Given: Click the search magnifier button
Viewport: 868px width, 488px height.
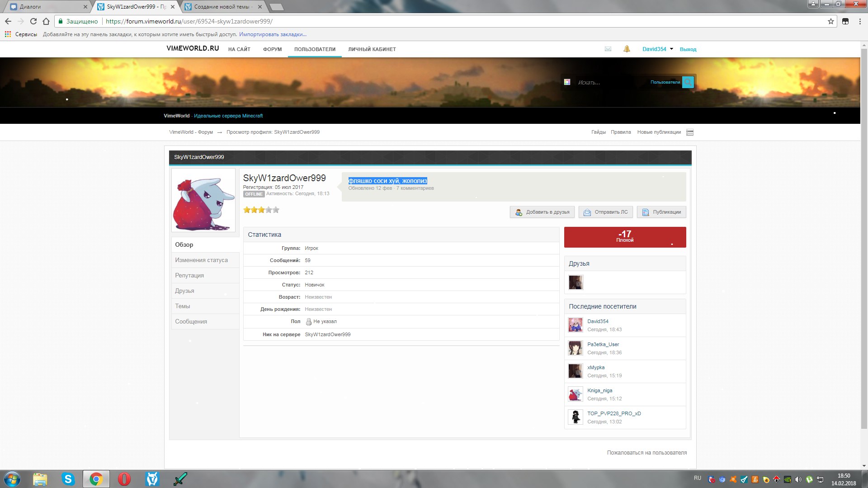Looking at the screenshot, I should 688,82.
